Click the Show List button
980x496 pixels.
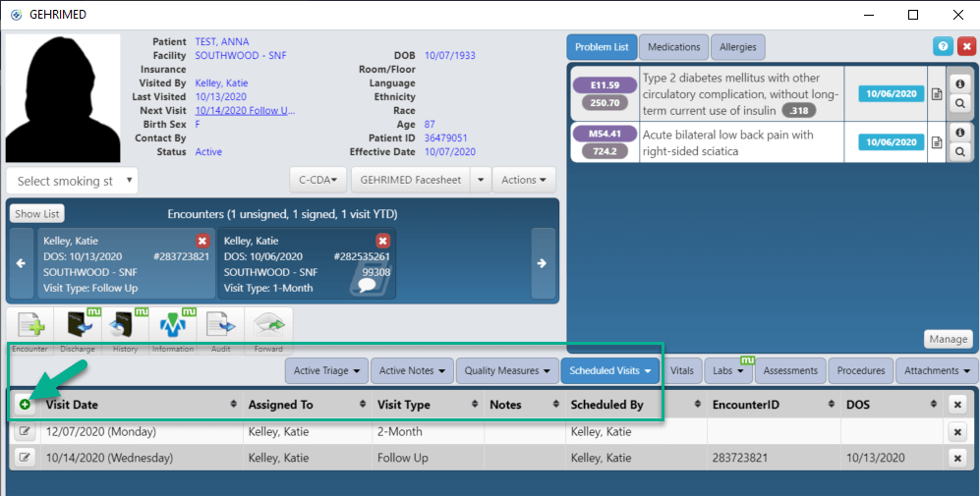click(x=37, y=214)
